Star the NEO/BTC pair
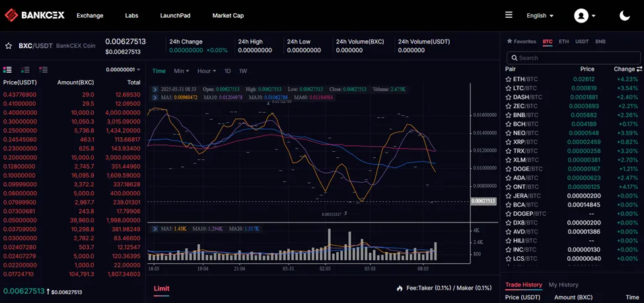 coord(509,133)
